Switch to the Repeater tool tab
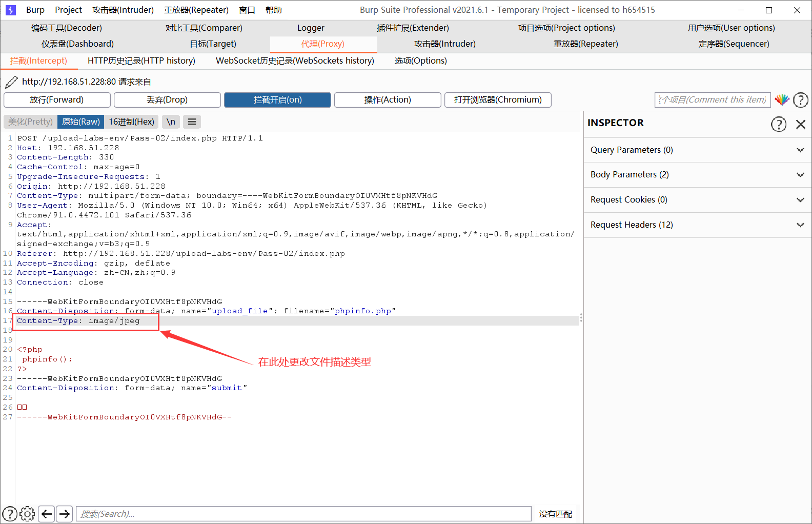This screenshot has width=812, height=524. tap(586, 44)
